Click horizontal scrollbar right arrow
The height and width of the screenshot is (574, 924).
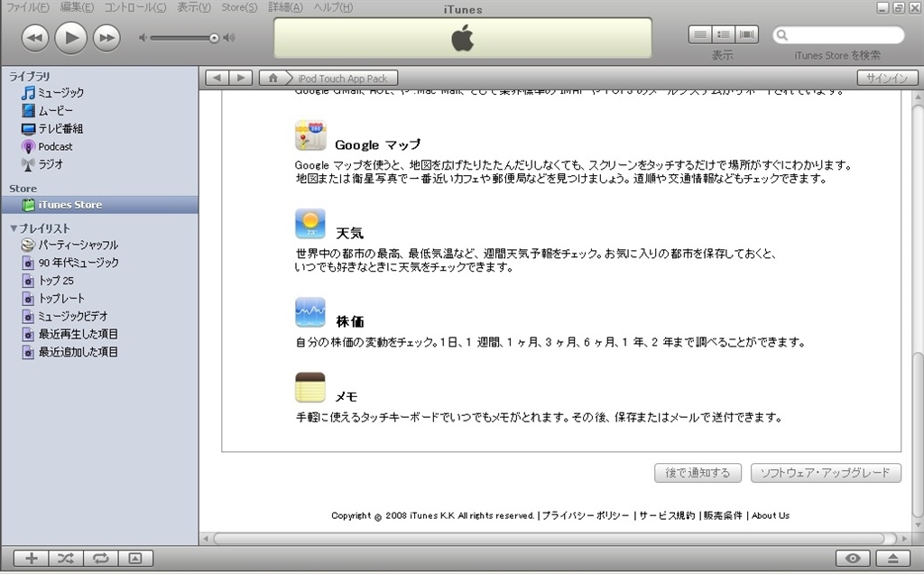click(904, 538)
